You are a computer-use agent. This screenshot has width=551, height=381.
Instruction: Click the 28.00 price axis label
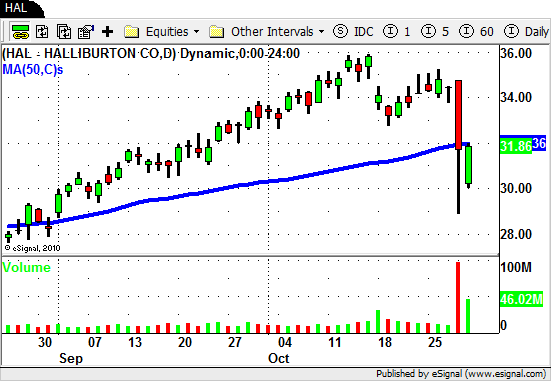(516, 234)
